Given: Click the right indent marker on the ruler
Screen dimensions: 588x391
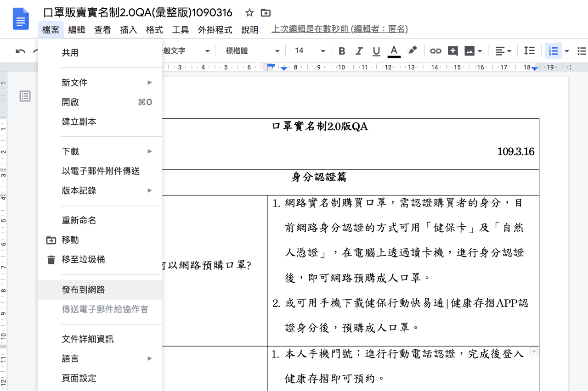Looking at the screenshot, I should point(535,68).
